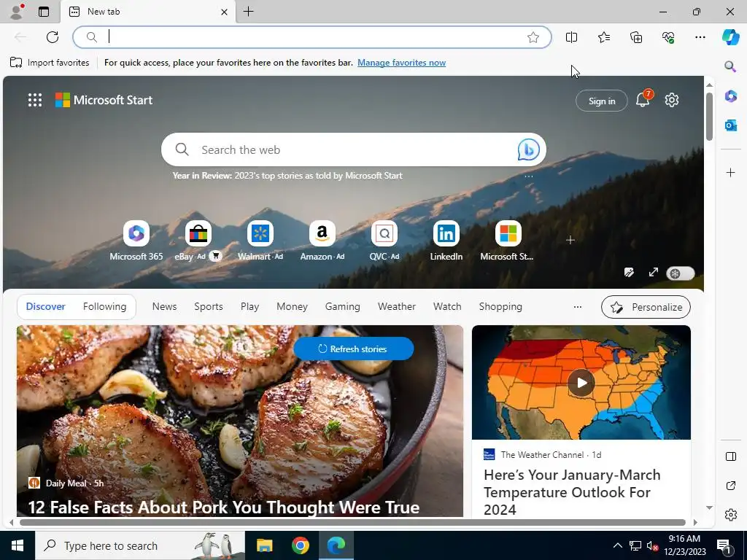The image size is (747, 560).
Task: Click the Bing chat icon in search box
Action: (528, 149)
